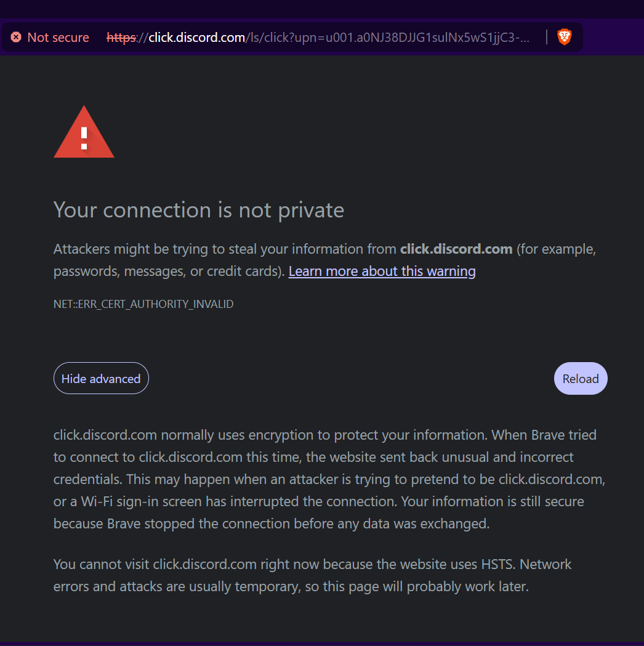The width and height of the screenshot is (644, 646).
Task: Click the red warning triangle icon
Action: 84,132
